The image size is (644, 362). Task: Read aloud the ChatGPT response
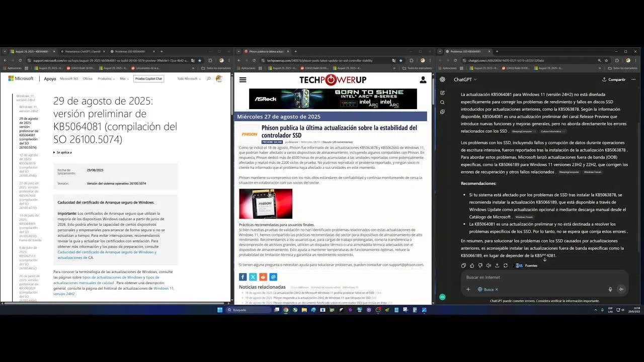pyautogui.click(x=489, y=265)
